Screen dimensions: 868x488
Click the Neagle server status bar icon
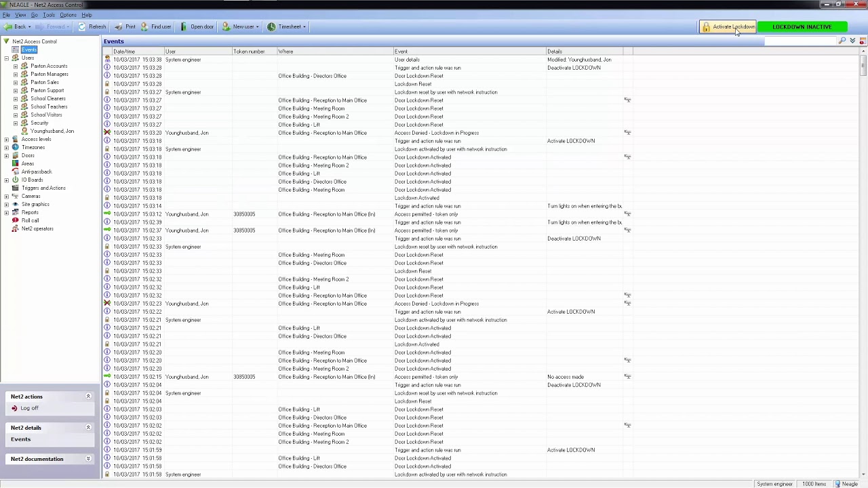838,484
